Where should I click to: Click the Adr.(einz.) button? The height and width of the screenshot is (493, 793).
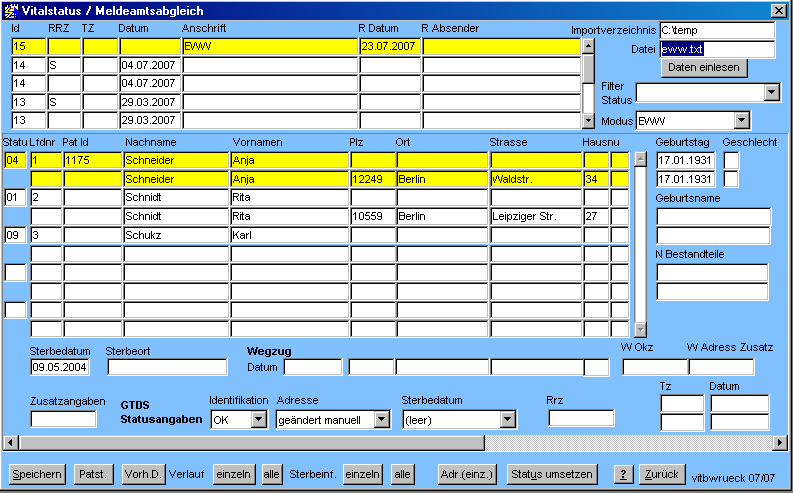click(x=467, y=474)
